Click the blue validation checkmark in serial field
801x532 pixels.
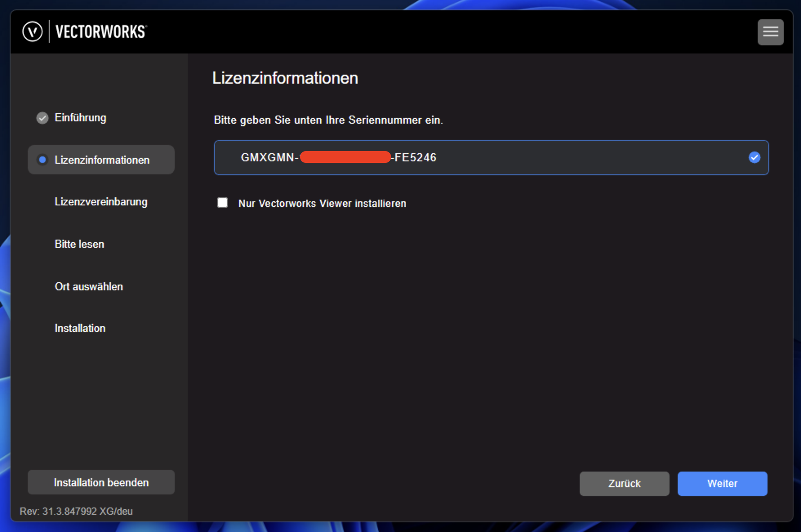click(754, 158)
